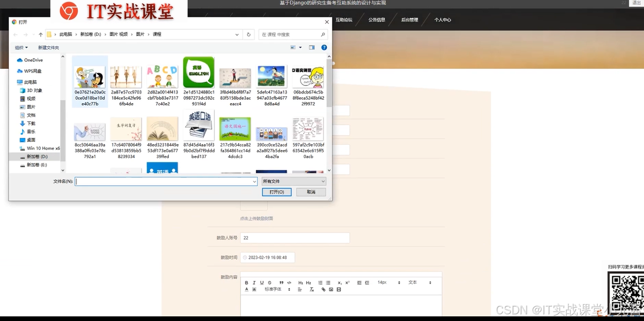Open the font color picker labeled A

(247, 289)
